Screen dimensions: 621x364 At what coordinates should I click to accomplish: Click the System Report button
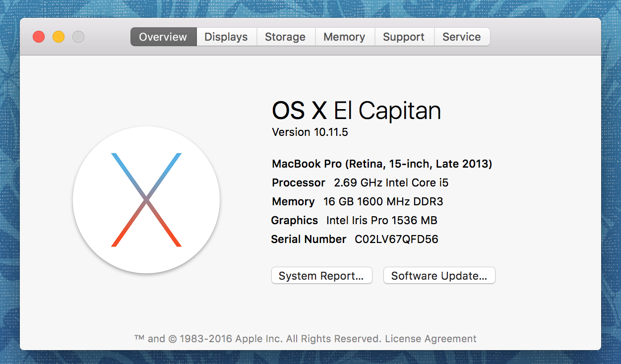321,276
